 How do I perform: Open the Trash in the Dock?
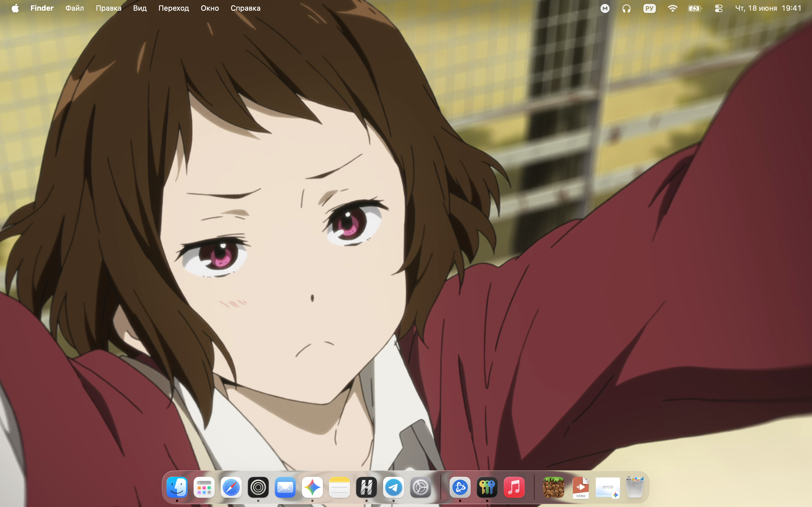[635, 487]
